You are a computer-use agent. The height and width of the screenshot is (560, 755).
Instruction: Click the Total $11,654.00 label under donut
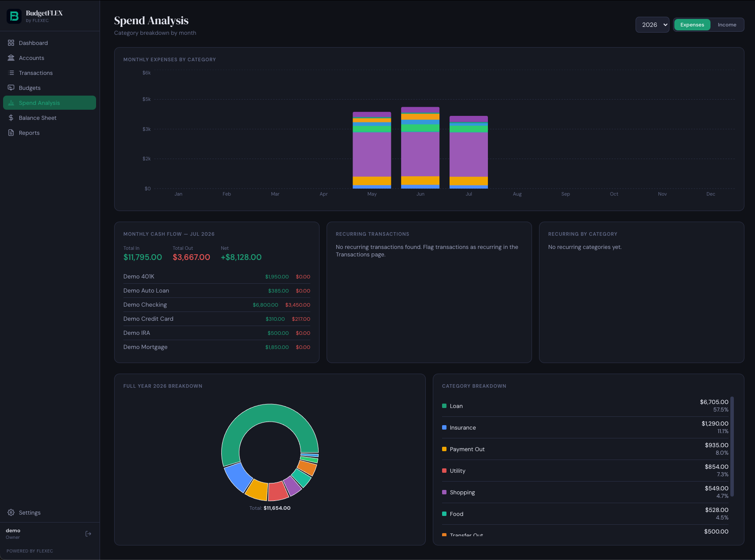(270, 508)
